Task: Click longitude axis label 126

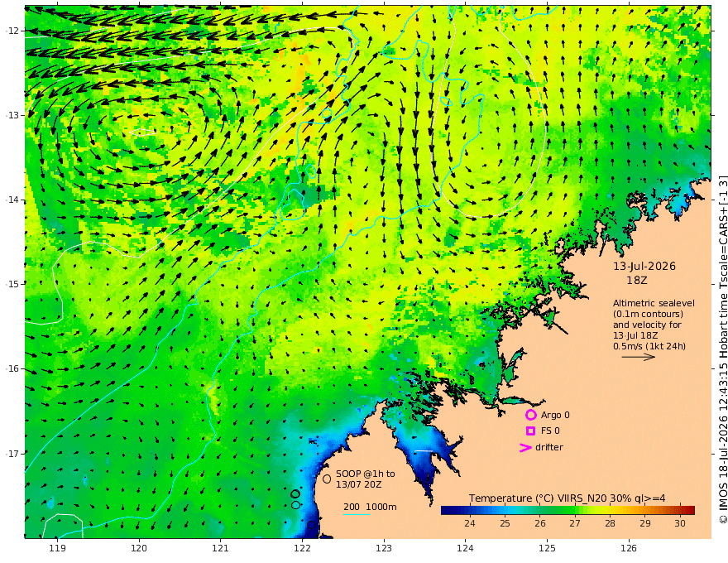Action: click(x=629, y=549)
